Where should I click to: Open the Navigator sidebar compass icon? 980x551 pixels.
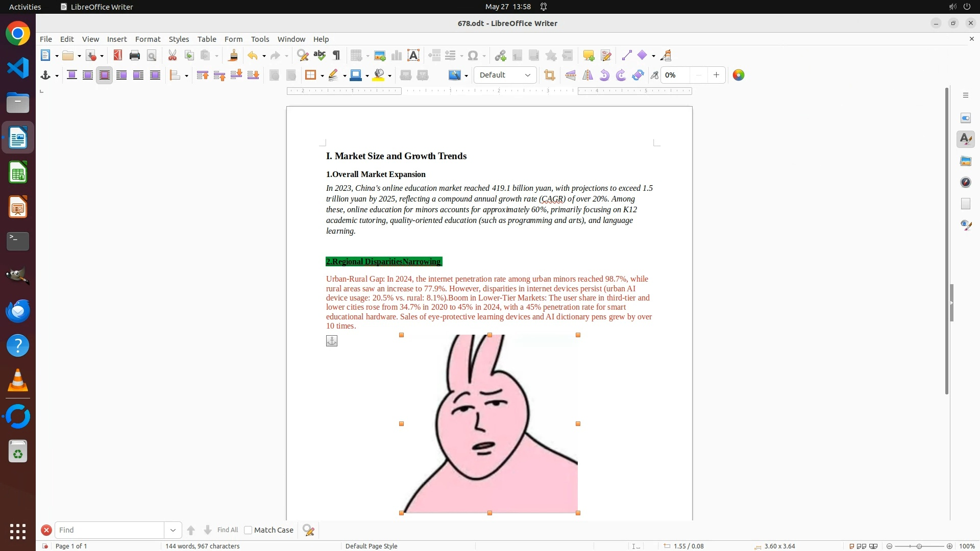click(x=965, y=183)
